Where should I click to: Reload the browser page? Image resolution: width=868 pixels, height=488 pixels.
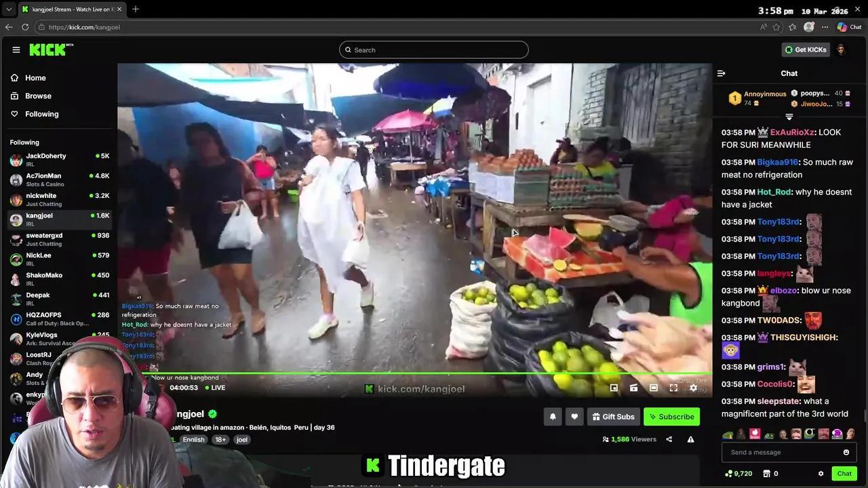(x=25, y=27)
